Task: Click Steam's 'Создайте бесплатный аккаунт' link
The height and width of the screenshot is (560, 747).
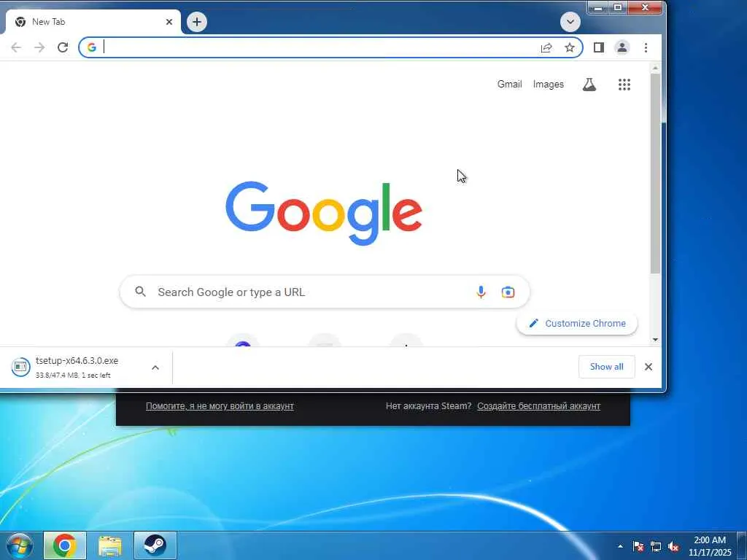Action: 538,406
